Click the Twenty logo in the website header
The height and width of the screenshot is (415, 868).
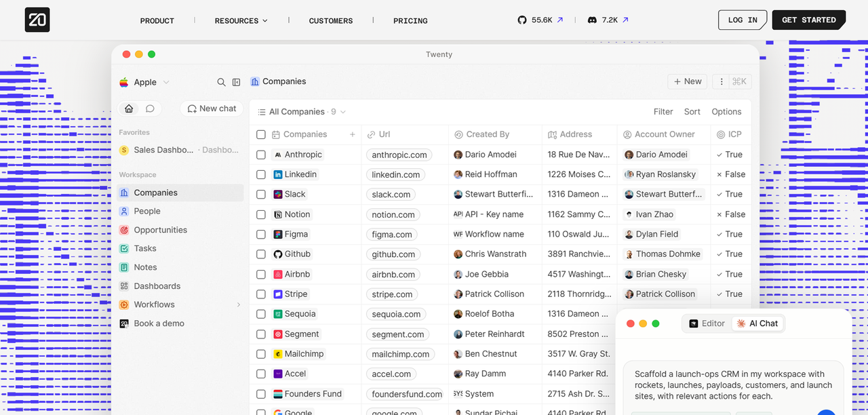tap(37, 20)
